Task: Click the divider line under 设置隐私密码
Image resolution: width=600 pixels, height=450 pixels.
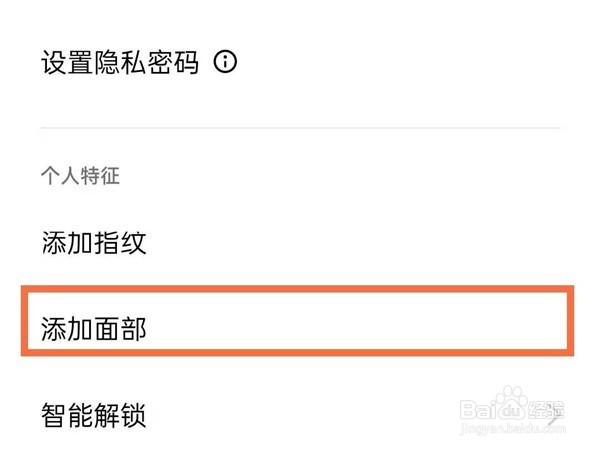Action: (300, 128)
